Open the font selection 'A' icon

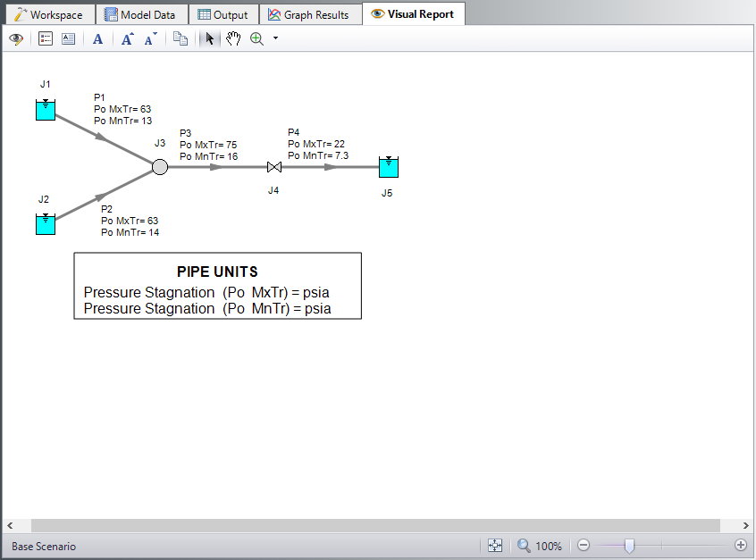pyautogui.click(x=98, y=38)
